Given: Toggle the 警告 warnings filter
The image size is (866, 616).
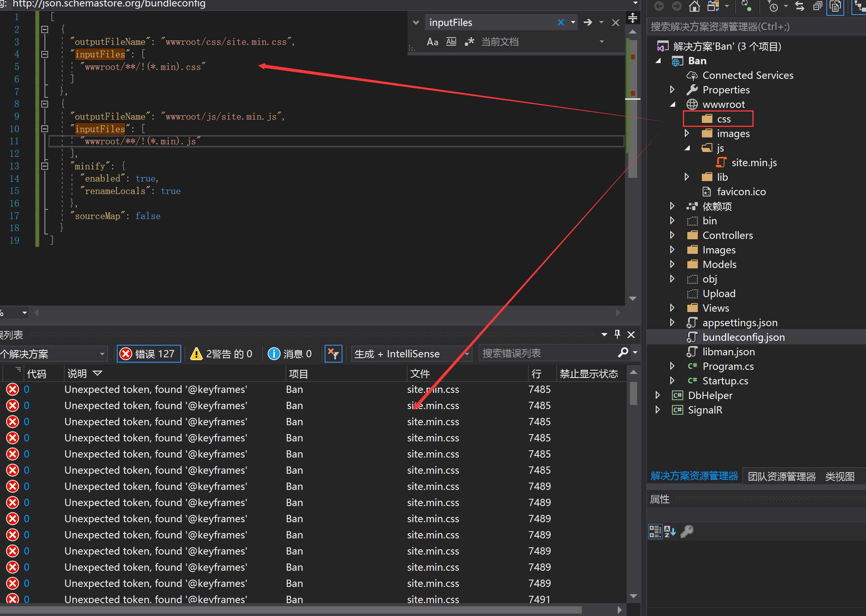Looking at the screenshot, I should (x=222, y=354).
